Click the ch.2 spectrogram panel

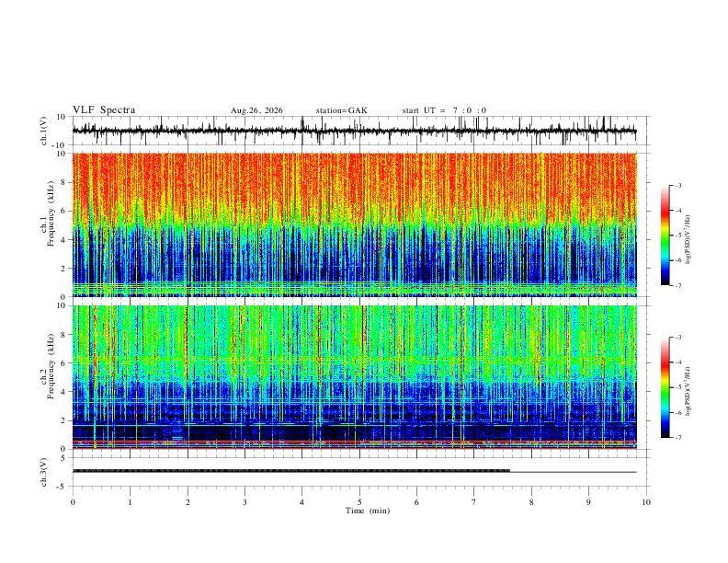click(354, 377)
